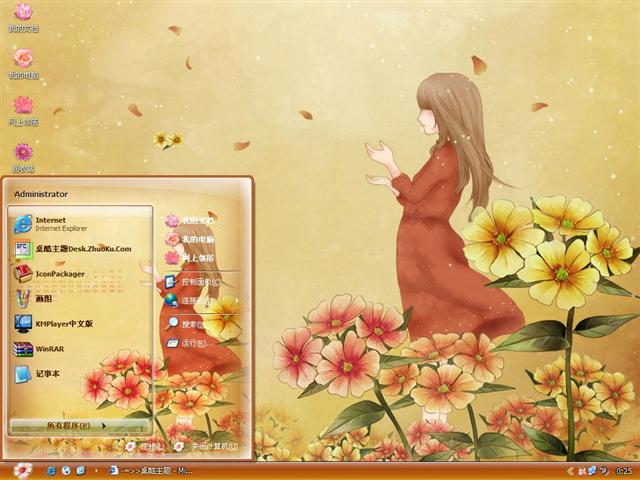Click the flower Start button on taskbar

[22, 470]
